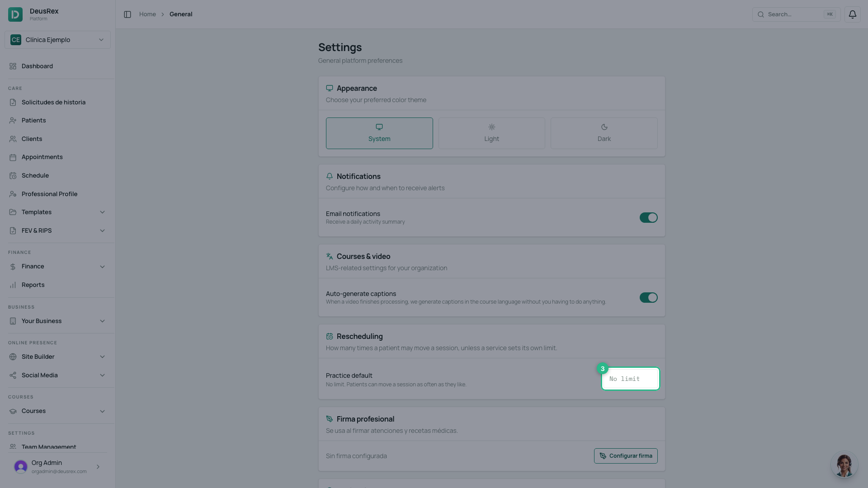The height and width of the screenshot is (488, 868).
Task: Click the DeusRex logo icon
Action: (x=15, y=14)
